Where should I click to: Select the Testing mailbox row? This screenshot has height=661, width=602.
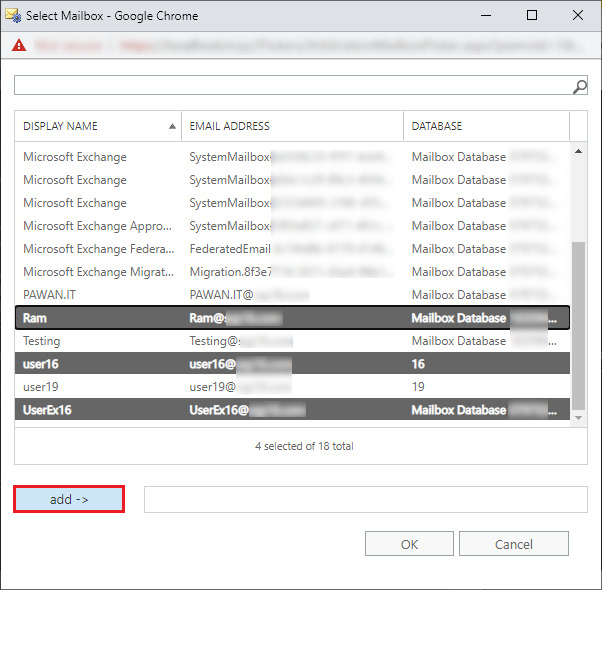[x=292, y=341]
